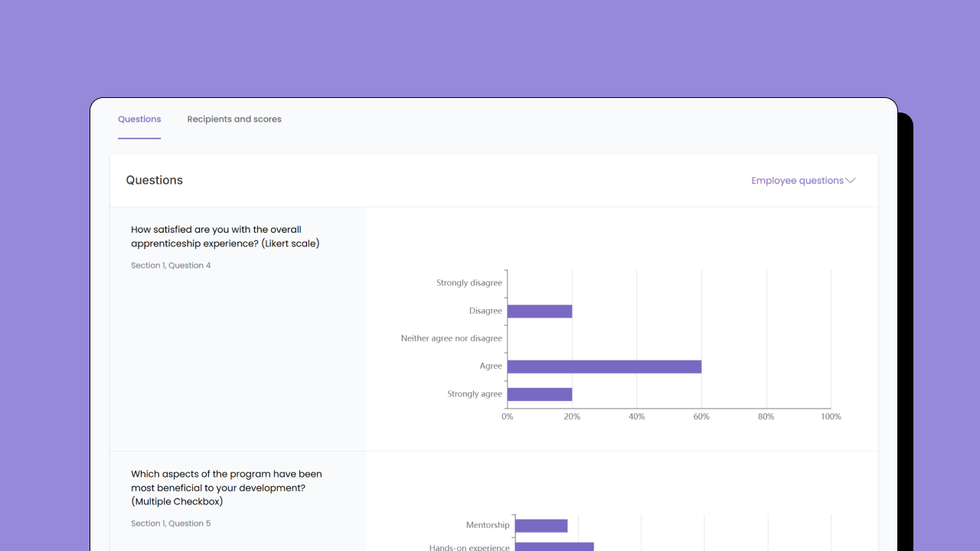Click the Strongly agree bar
The width and height of the screenshot is (980, 551).
[540, 394]
